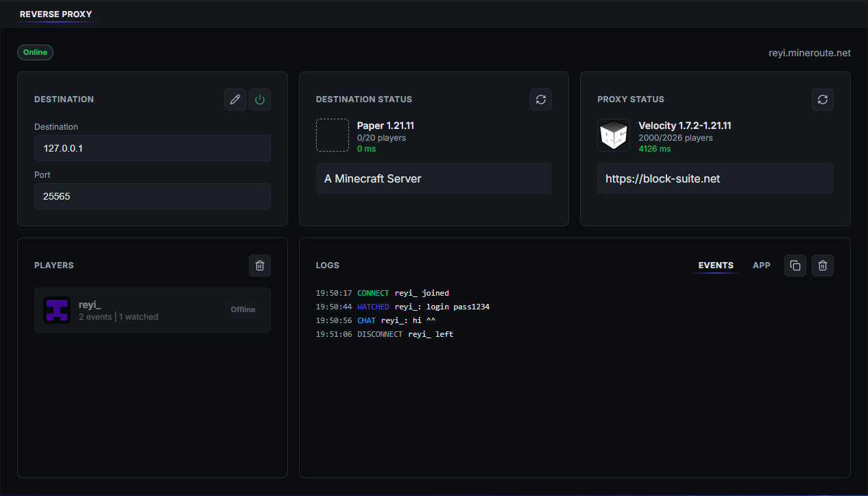Click the 2000/2026 players count
The height and width of the screenshot is (496, 868).
pyautogui.click(x=675, y=138)
